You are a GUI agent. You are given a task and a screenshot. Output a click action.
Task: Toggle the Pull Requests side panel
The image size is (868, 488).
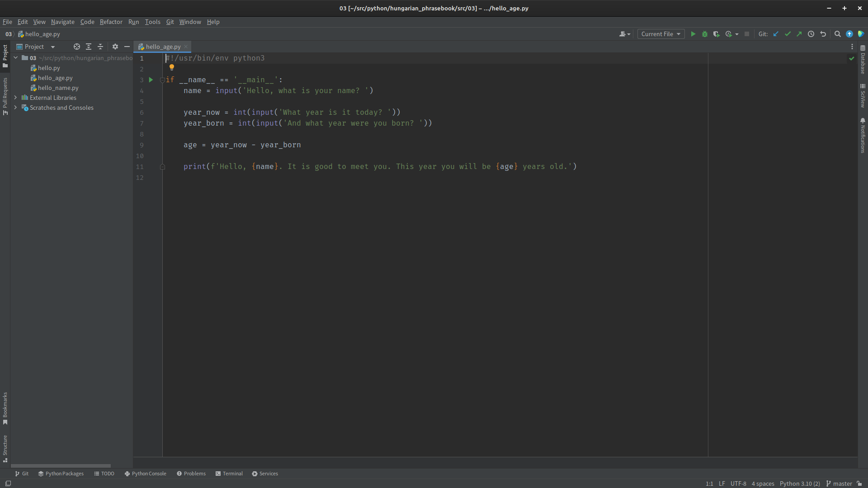coord(5,96)
